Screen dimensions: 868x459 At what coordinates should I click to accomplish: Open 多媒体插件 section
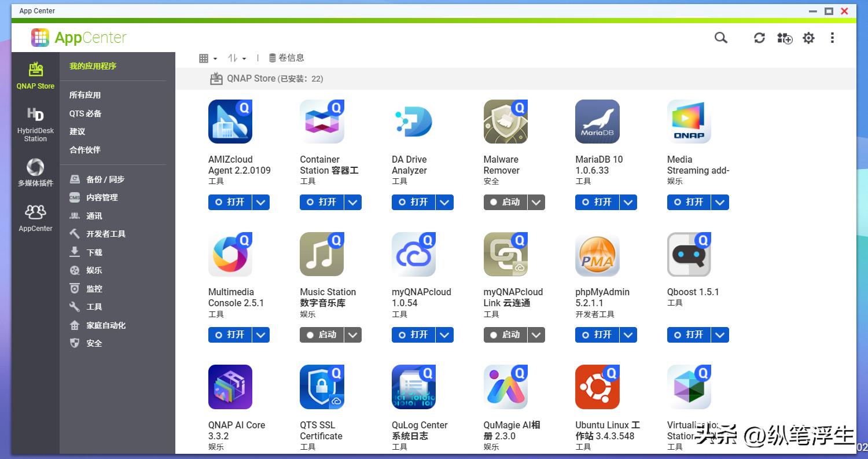pyautogui.click(x=35, y=172)
